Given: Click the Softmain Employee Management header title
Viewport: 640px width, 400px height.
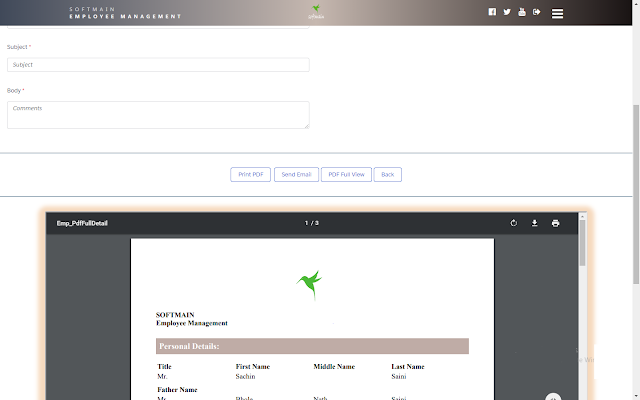Looking at the screenshot, I should click(125, 13).
